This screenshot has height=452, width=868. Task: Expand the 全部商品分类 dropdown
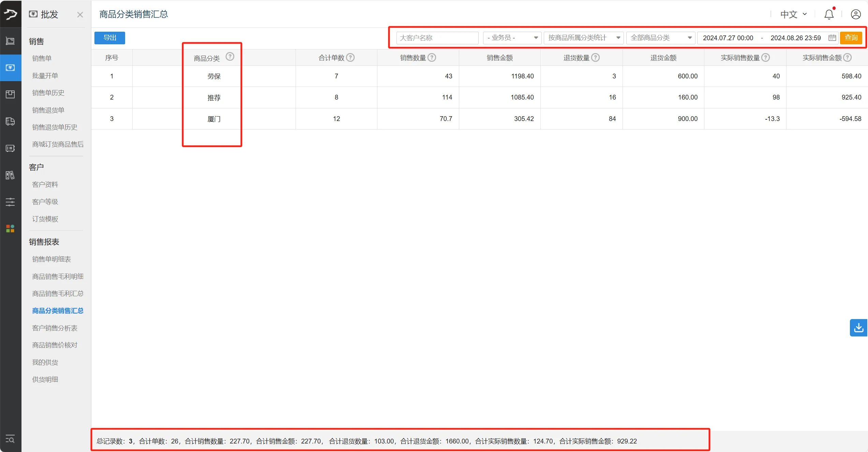(x=660, y=38)
